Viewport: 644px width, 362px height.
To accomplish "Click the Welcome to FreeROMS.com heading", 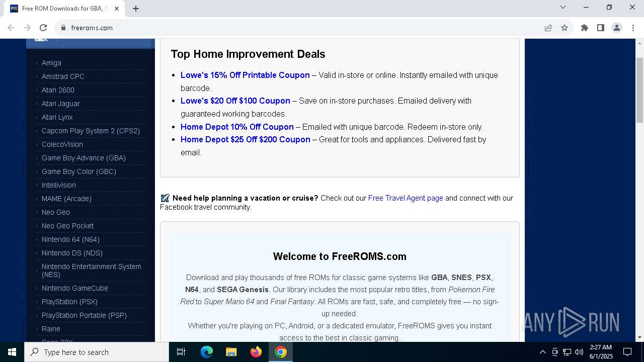I will click(x=340, y=256).
